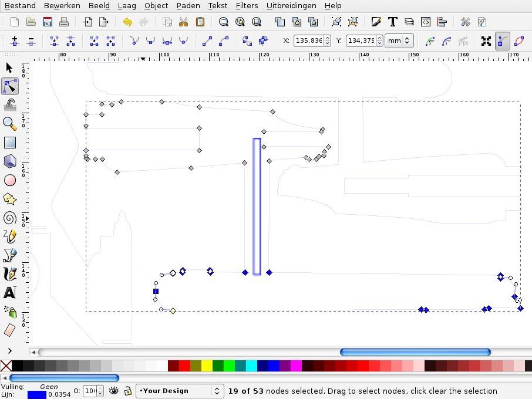Select the Rectangle tool

point(10,143)
